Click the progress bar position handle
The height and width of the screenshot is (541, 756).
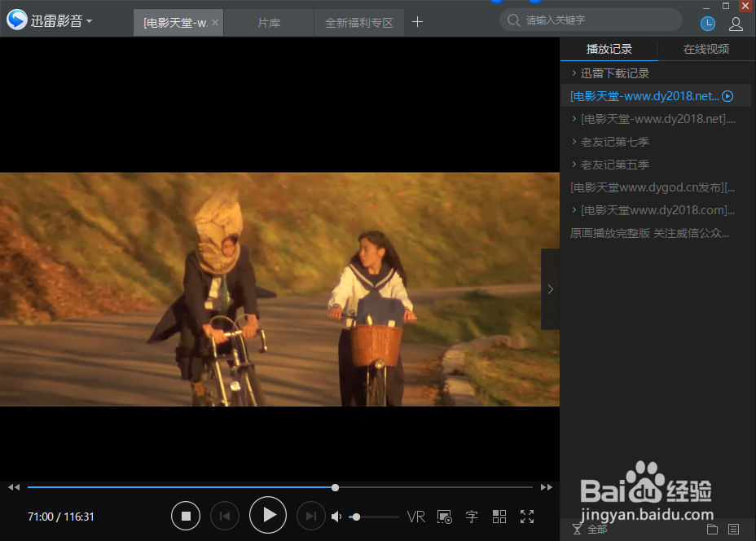click(x=335, y=487)
